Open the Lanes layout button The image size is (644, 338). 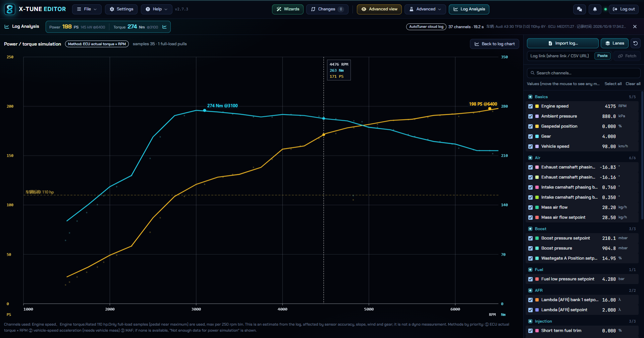point(614,43)
